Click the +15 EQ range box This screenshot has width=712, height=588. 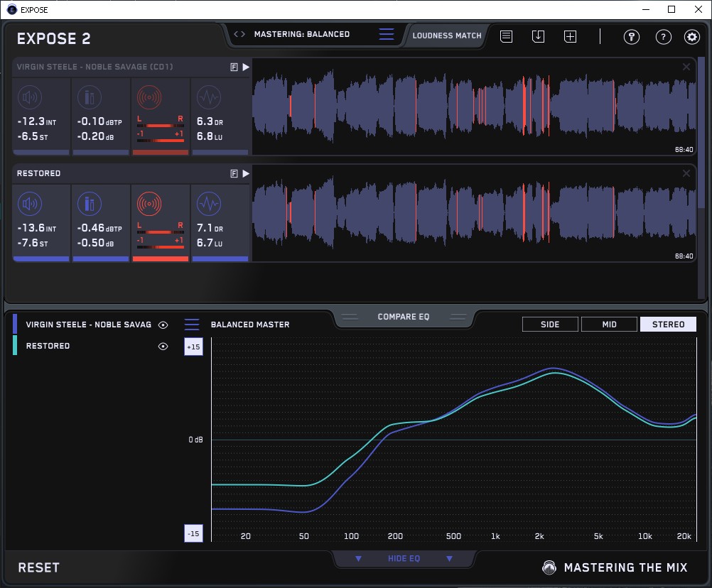point(193,347)
